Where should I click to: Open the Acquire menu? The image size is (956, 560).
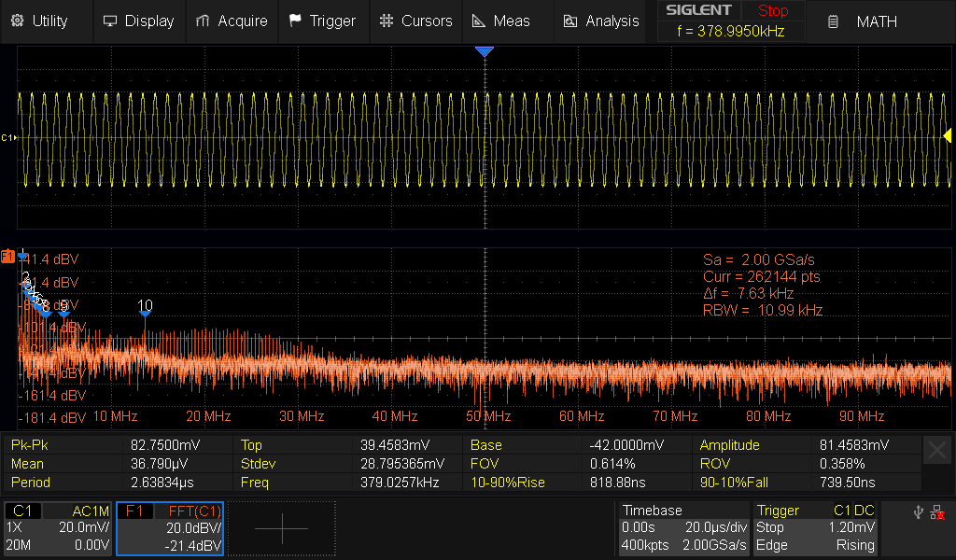(232, 21)
